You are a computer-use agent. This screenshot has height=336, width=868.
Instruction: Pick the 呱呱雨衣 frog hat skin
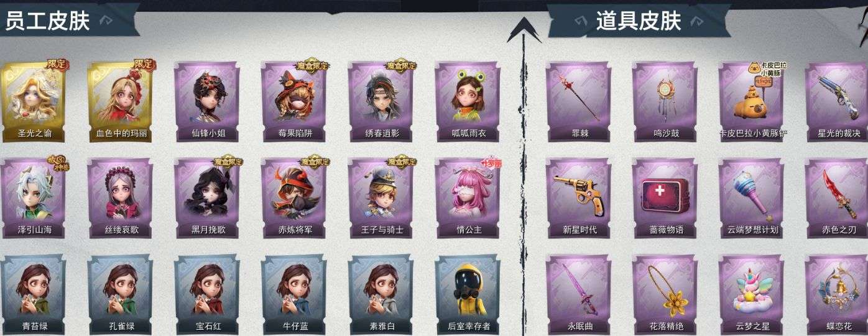468,102
